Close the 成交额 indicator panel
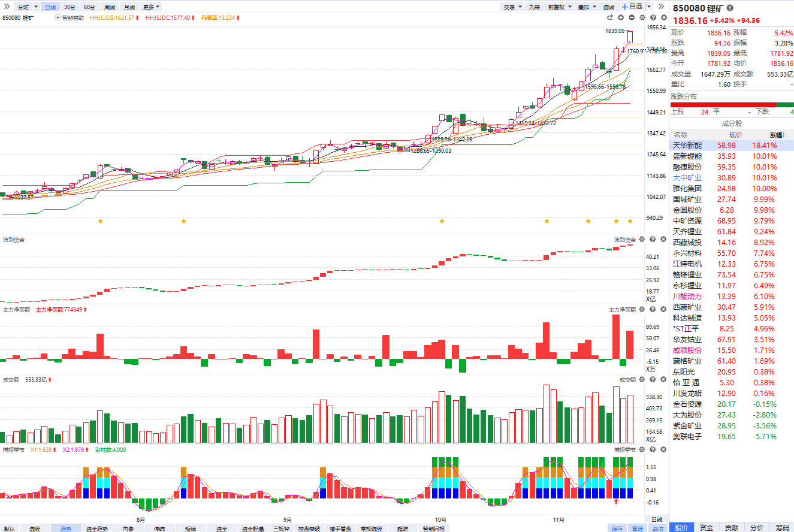This screenshot has height=532, width=794. click(x=662, y=380)
